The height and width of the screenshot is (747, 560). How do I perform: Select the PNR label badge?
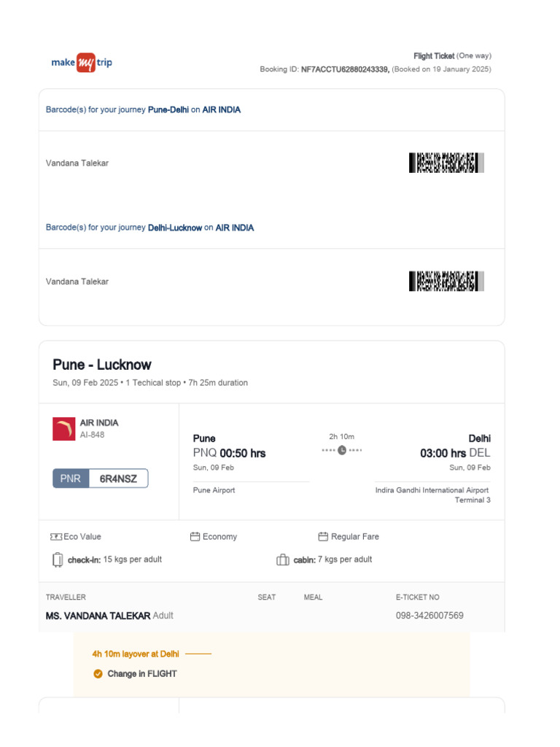click(71, 479)
